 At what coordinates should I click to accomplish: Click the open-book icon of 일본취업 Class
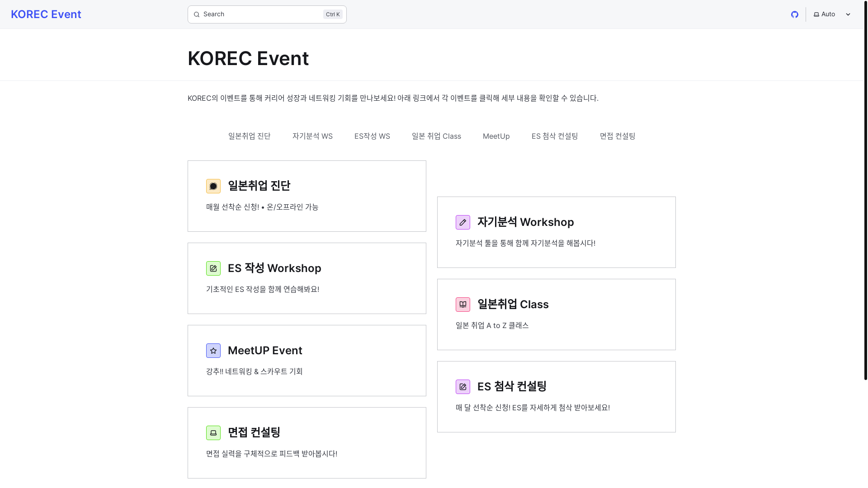(x=463, y=305)
